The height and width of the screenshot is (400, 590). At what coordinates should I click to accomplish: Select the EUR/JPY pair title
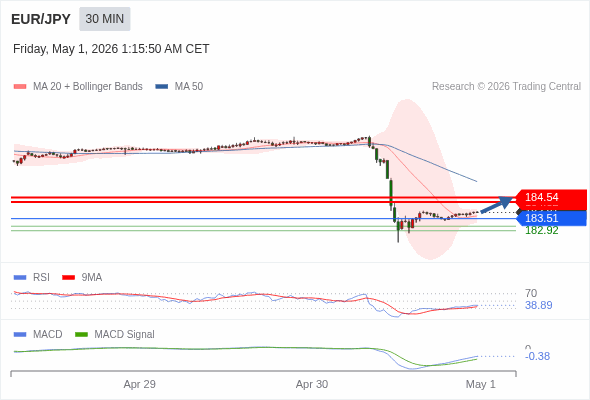(41, 19)
